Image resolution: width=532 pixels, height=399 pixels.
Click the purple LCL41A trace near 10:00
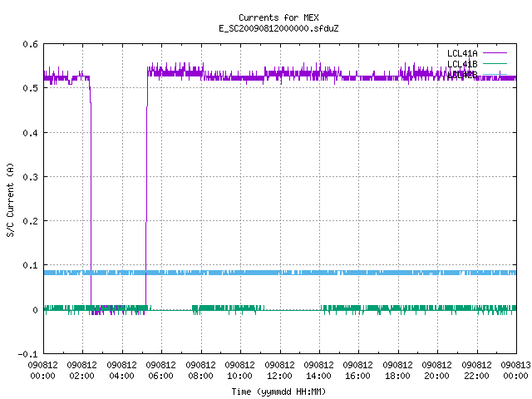pos(240,77)
